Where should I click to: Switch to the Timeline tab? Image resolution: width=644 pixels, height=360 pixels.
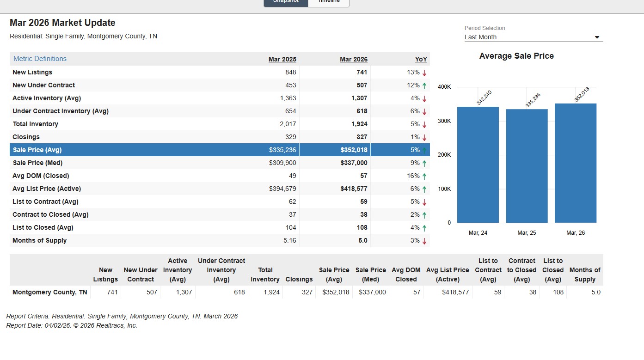tap(329, 2)
